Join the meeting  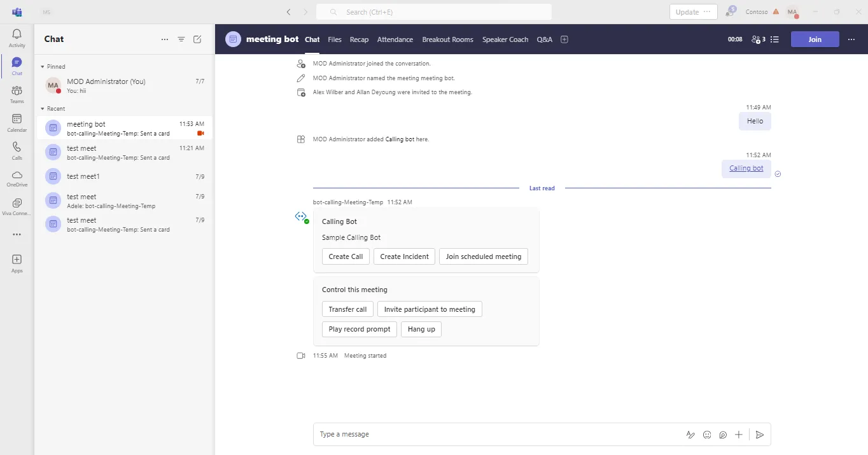tap(815, 39)
